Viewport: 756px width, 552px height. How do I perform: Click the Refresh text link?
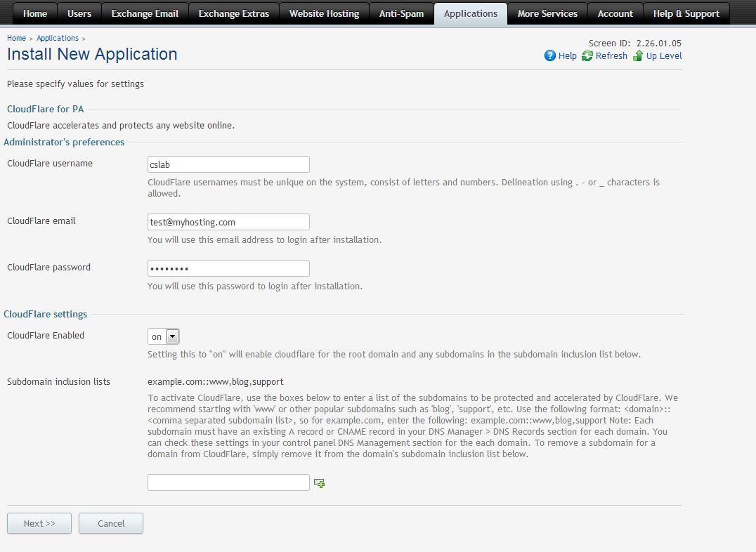click(x=611, y=56)
